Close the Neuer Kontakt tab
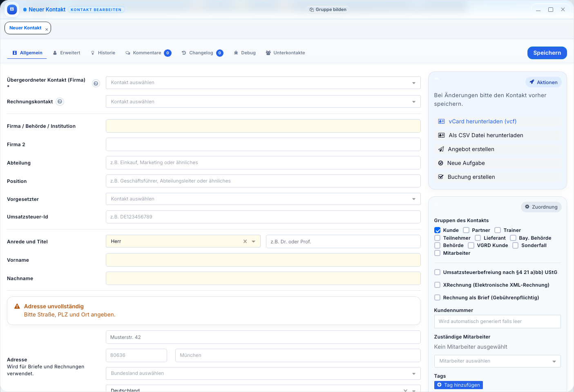 click(47, 29)
